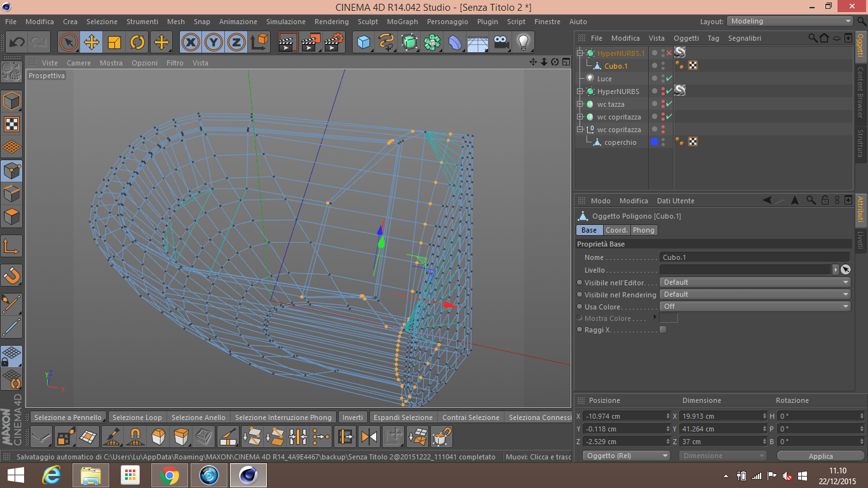This screenshot has width=868, height=488.
Task: Add a cube primitive object
Action: point(363,43)
